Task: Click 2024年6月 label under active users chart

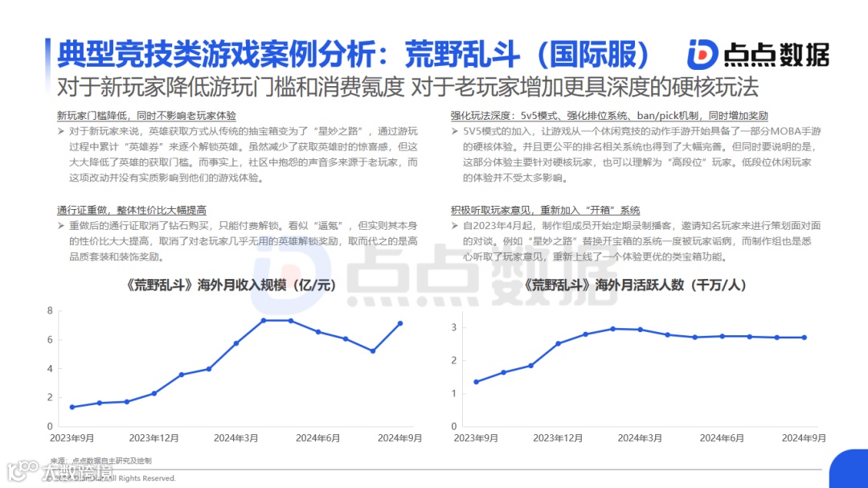Action: pyautogui.click(x=722, y=438)
